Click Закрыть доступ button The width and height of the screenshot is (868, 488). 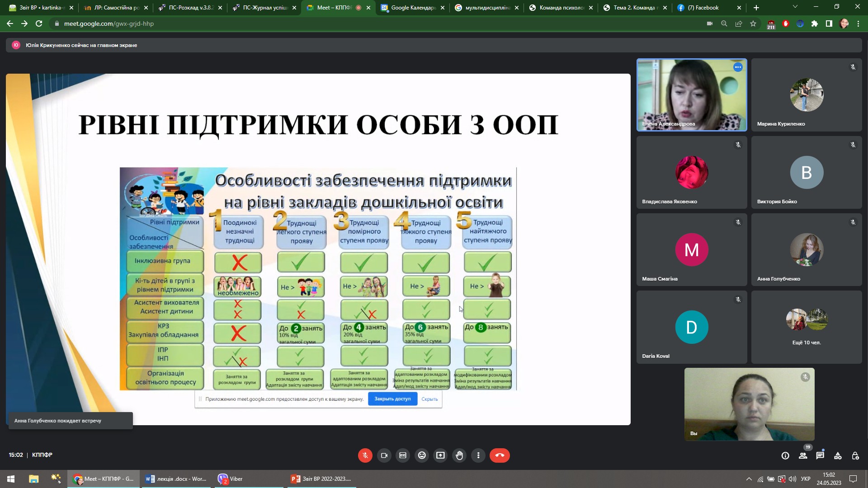(x=392, y=399)
